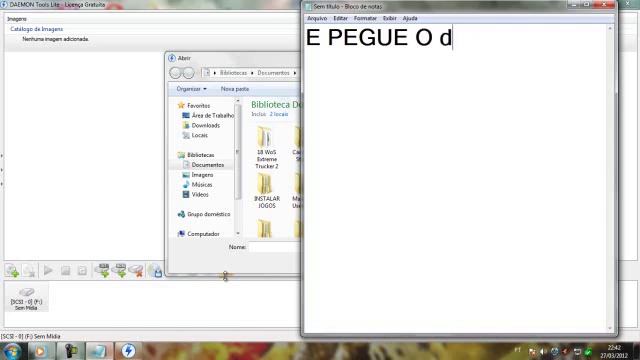This screenshot has height=360, width=640.
Task: Click the Back arrow in Abrir dialog
Action: [x=176, y=73]
